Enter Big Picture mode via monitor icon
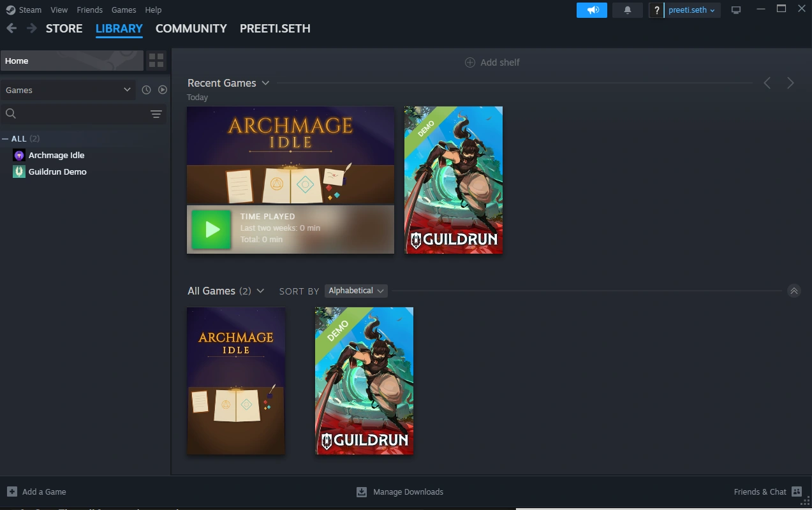 coord(736,10)
